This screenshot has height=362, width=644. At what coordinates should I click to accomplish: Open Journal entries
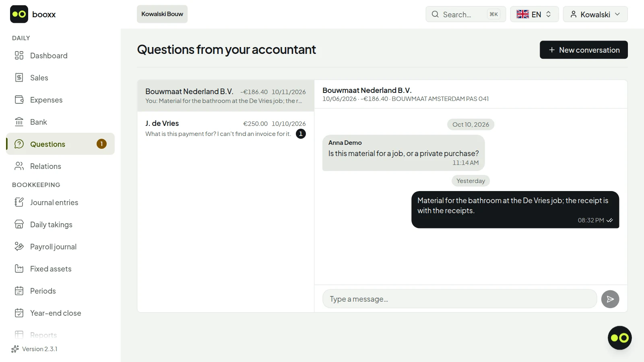60,202
